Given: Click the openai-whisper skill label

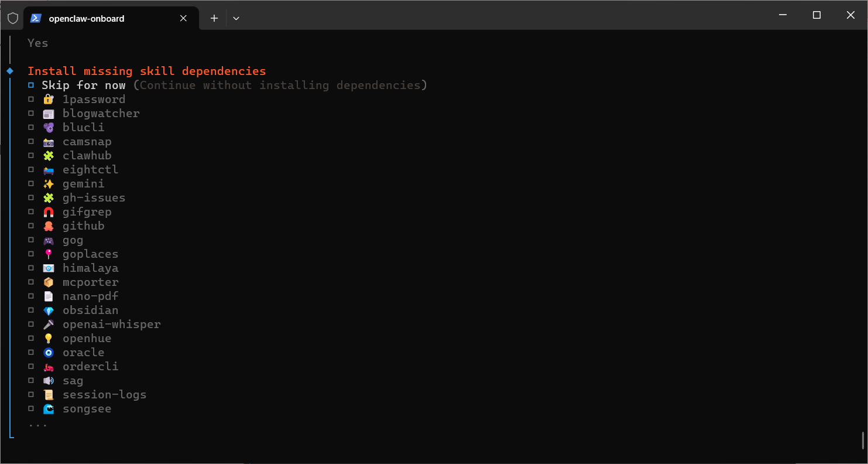Looking at the screenshot, I should coord(111,325).
